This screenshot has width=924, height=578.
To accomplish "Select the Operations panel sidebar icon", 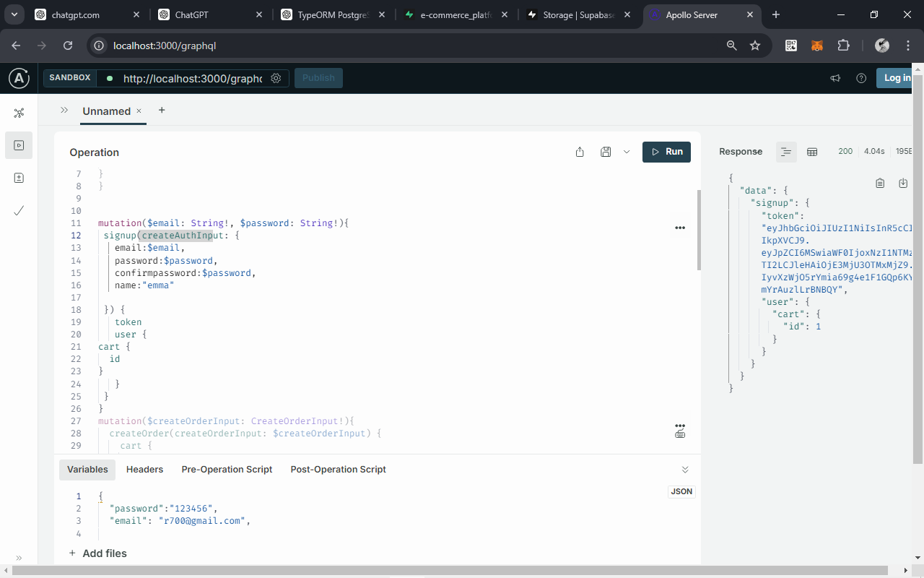I will (x=19, y=144).
